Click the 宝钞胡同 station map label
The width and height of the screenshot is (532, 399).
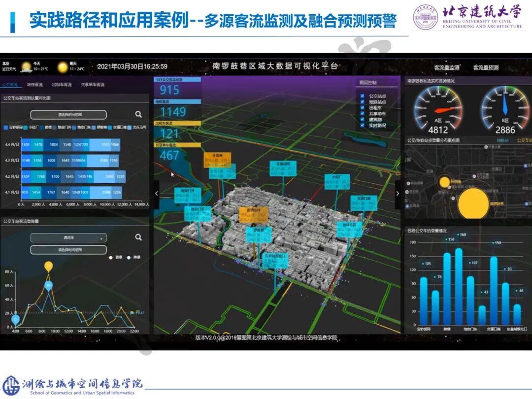click(x=283, y=168)
